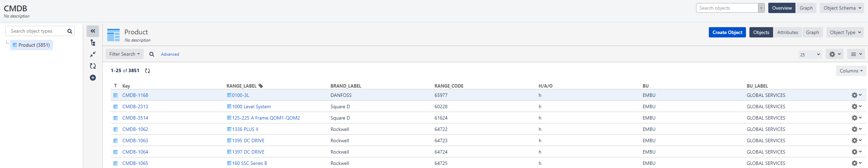This screenshot has height=168, width=868.
Task: Click the object type hierarchy tree icon
Action: tap(93, 43)
